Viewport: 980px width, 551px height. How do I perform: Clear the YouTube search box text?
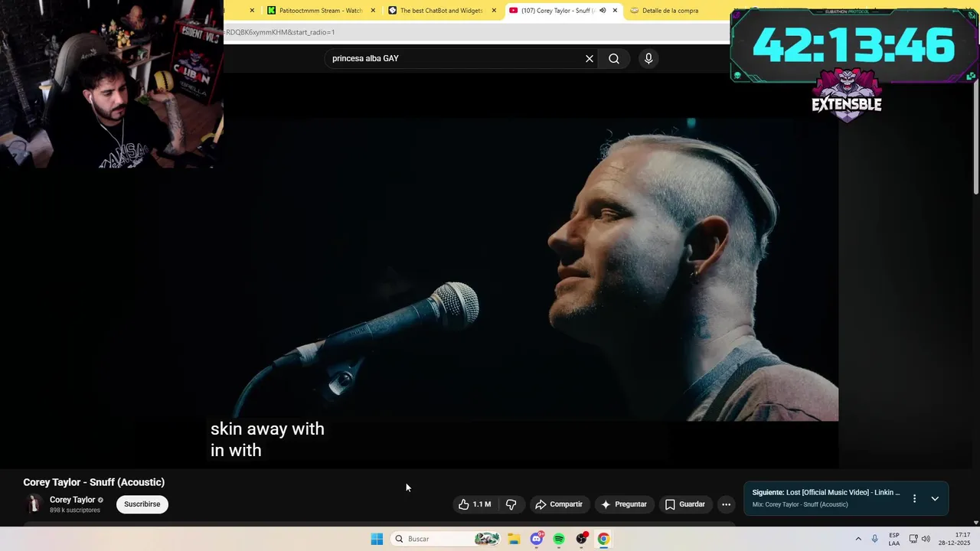[x=590, y=58]
